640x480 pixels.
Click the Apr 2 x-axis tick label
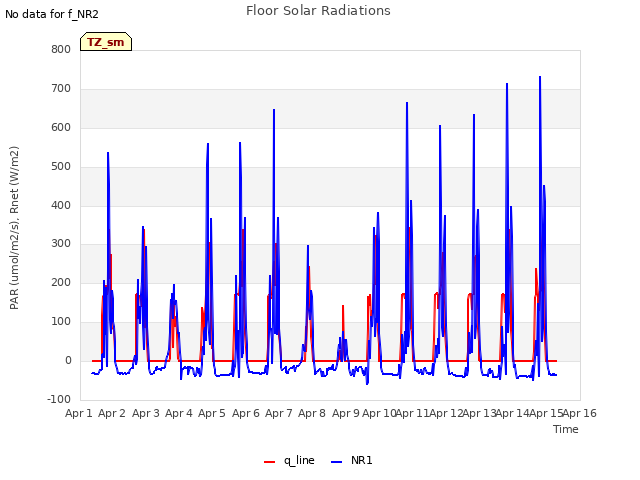tap(112, 413)
